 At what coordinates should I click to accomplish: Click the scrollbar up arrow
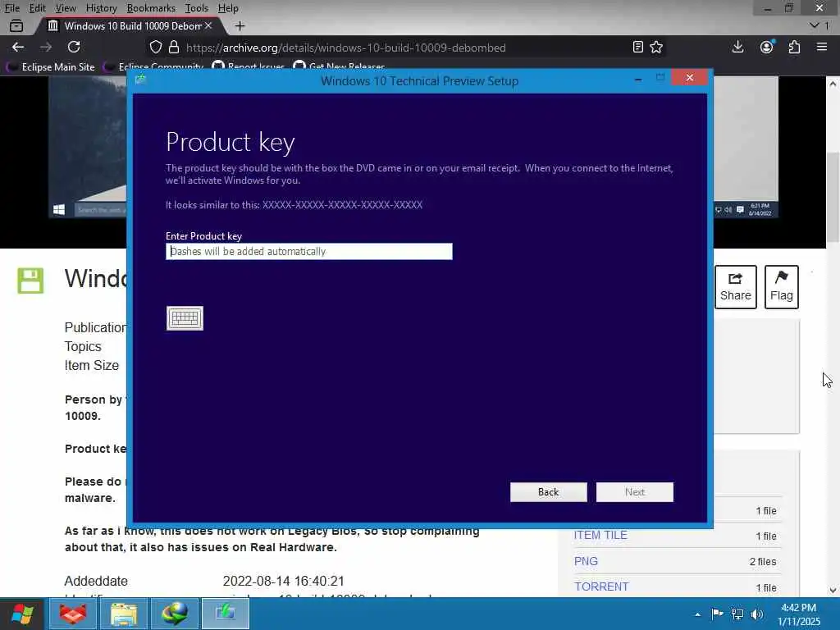(833, 84)
